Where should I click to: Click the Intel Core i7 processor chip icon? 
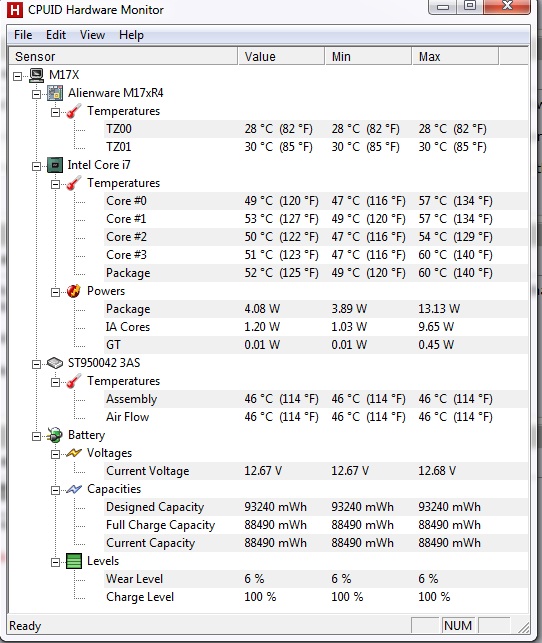[x=55, y=165]
